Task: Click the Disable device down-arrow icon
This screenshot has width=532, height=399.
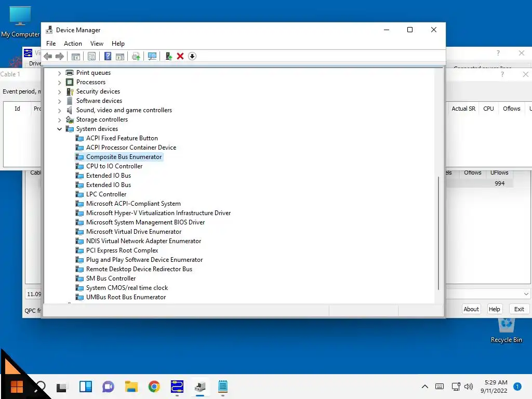Action: pos(192,56)
